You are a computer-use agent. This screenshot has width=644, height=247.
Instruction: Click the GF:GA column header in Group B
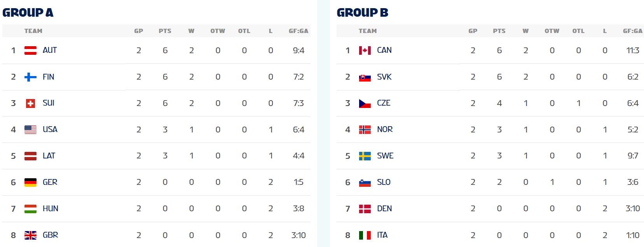[633, 31]
